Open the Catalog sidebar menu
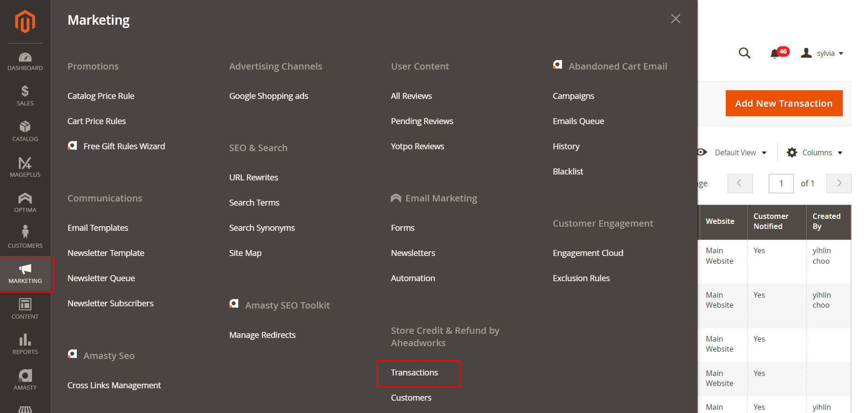The height and width of the screenshot is (413, 868). click(x=25, y=131)
